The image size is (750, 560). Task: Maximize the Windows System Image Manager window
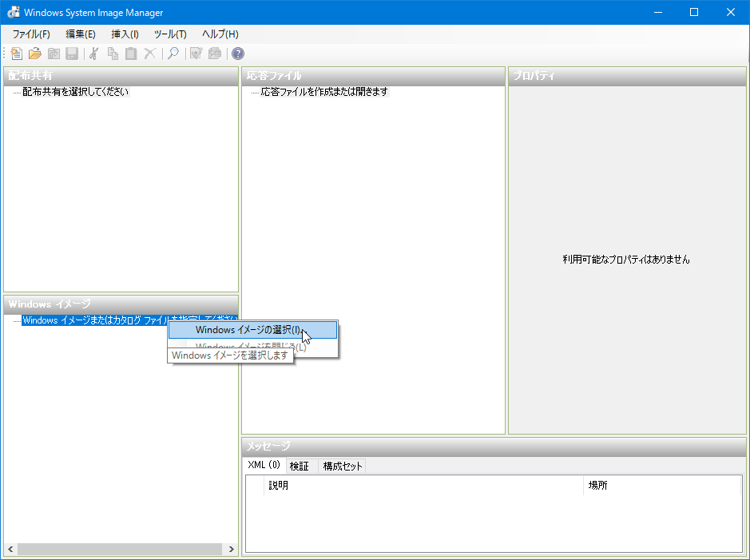coord(694,13)
